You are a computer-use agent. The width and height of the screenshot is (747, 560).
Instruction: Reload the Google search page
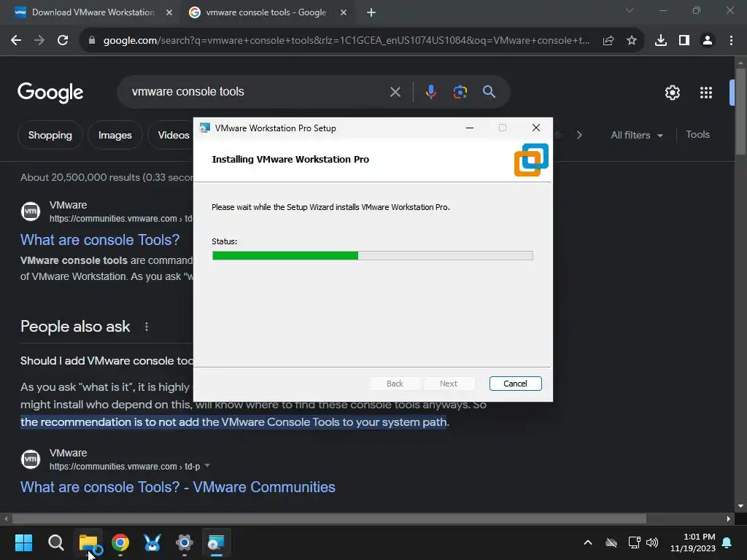tap(63, 41)
